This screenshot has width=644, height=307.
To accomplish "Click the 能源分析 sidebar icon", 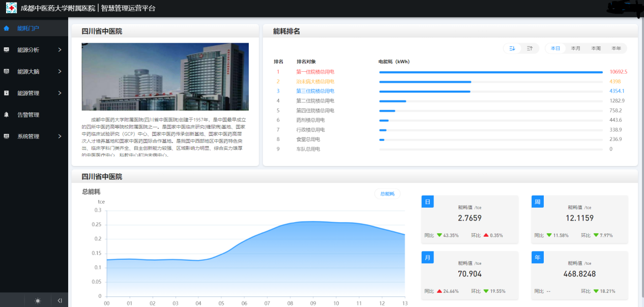I will tap(7, 50).
